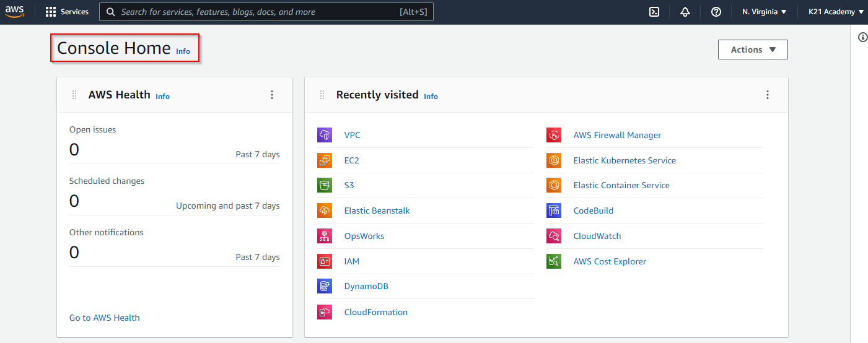Click the Scheduled changes label
This screenshot has width=868, height=343.
coord(107,181)
